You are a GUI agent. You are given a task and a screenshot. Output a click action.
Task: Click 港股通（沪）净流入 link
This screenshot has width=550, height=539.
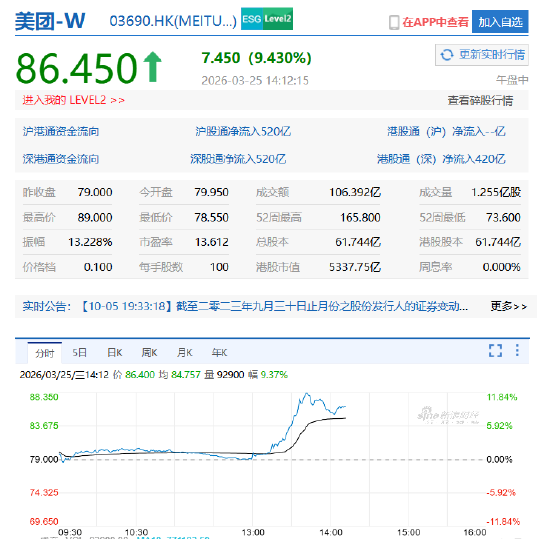tap(446, 132)
